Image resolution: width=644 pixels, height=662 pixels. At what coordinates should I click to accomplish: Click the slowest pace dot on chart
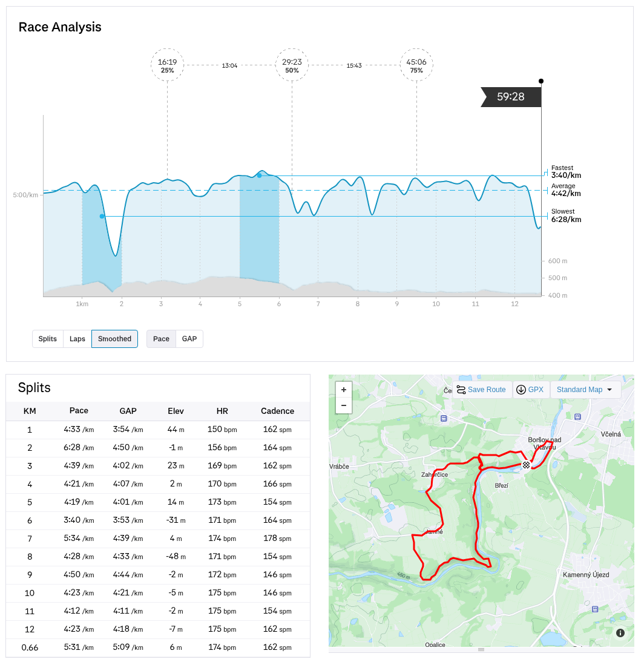pos(102,216)
